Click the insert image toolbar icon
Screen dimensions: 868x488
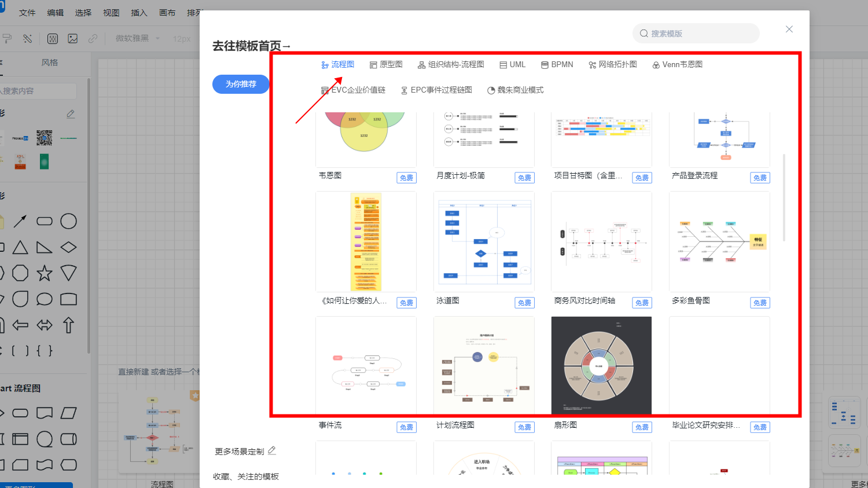pyautogui.click(x=73, y=39)
